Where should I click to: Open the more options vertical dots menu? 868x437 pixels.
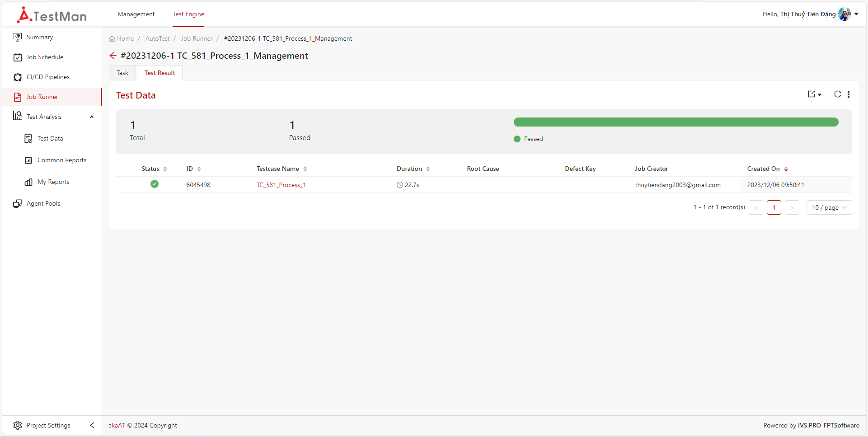(849, 94)
